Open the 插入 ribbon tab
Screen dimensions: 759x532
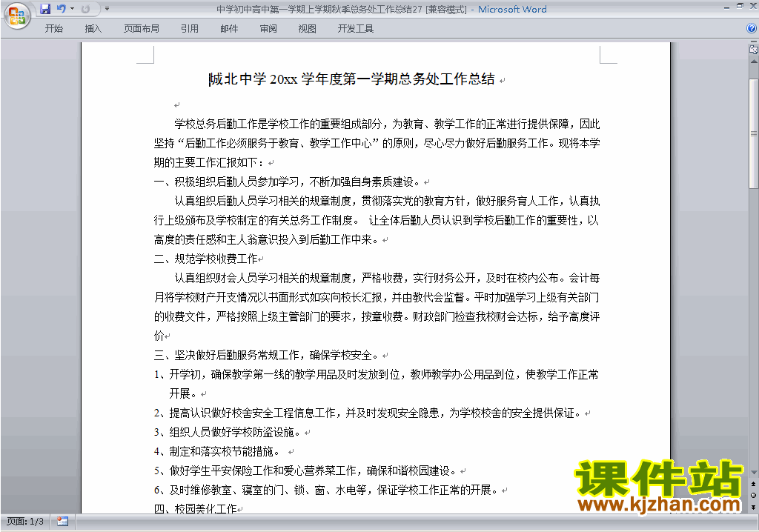click(93, 29)
